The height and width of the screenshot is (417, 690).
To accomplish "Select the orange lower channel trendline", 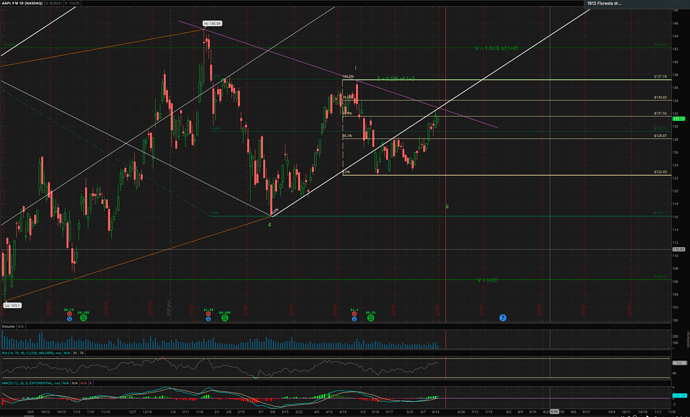I will tap(139, 260).
